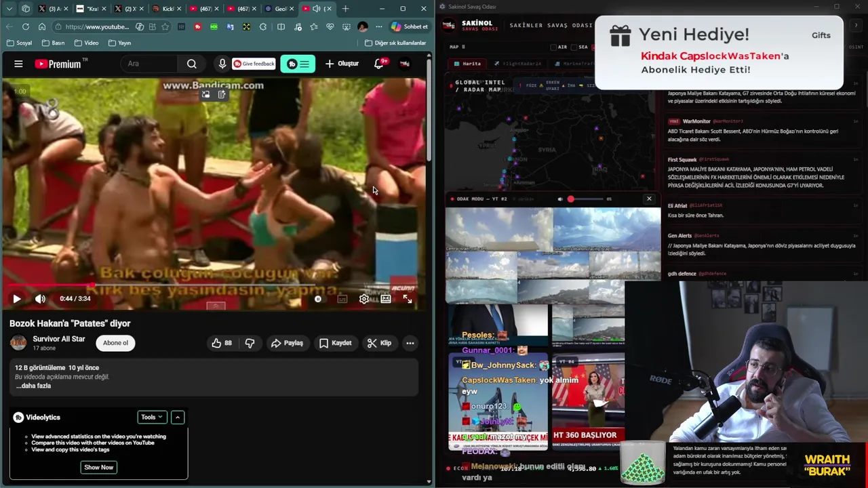
Task: Mute Odak Modu speaker icon
Action: (560, 199)
